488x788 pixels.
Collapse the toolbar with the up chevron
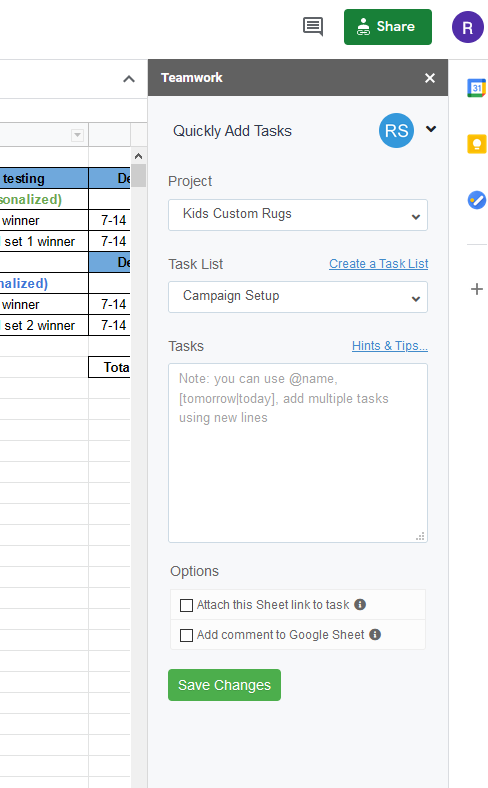click(129, 79)
